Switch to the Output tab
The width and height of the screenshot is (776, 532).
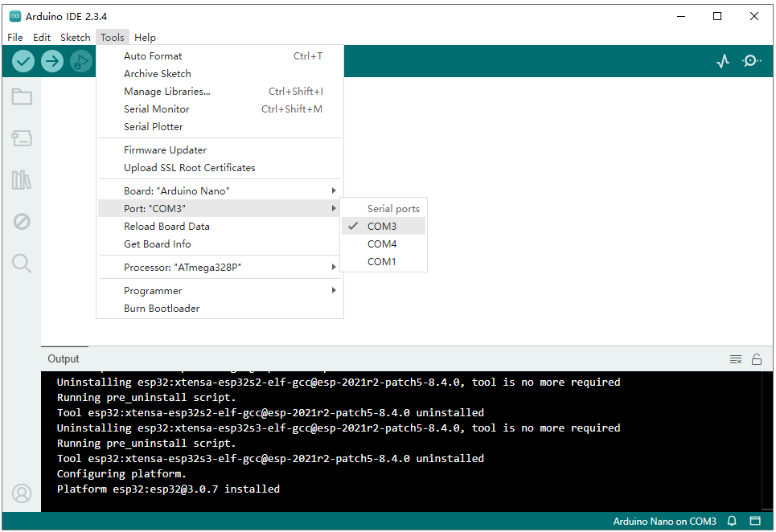click(x=64, y=358)
